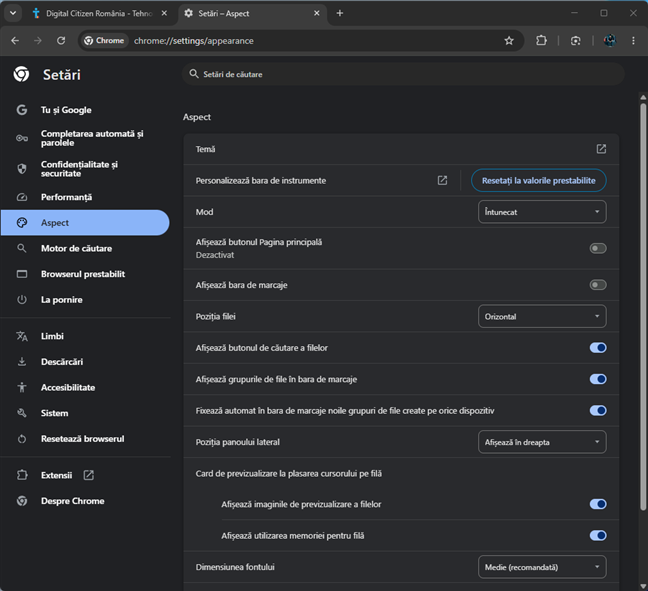This screenshot has width=648, height=591.
Task: Click the Chrome site info chip
Action: (104, 41)
